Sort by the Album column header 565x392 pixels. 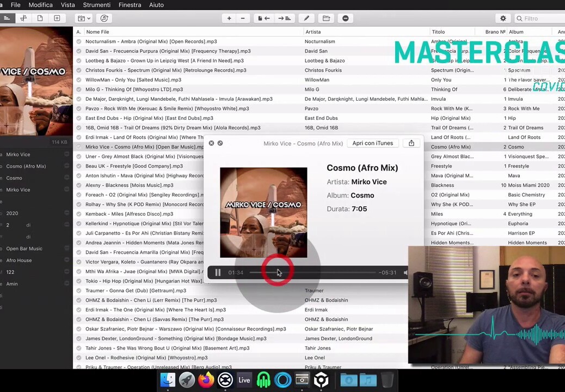[x=530, y=32]
